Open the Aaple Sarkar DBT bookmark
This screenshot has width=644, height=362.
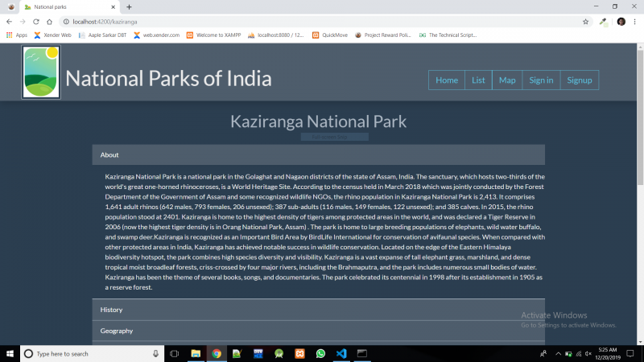click(x=103, y=35)
